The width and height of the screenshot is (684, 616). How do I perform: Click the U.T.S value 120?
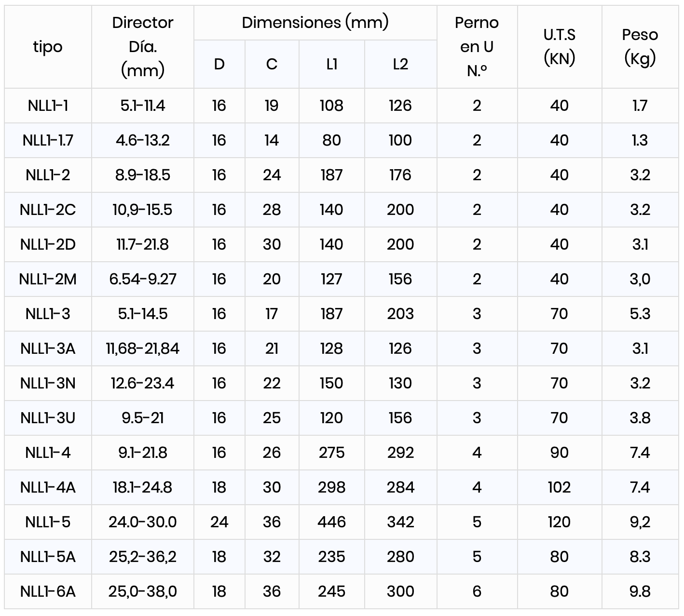(560, 522)
